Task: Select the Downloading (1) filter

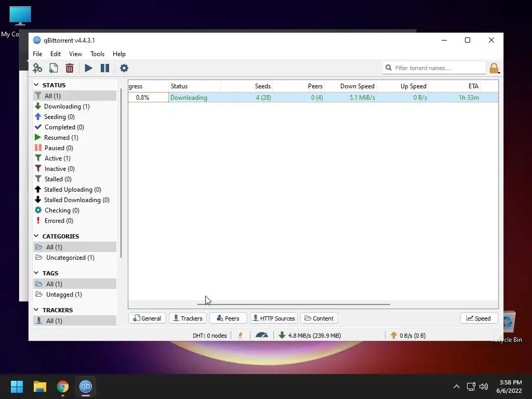Action: 75,106
